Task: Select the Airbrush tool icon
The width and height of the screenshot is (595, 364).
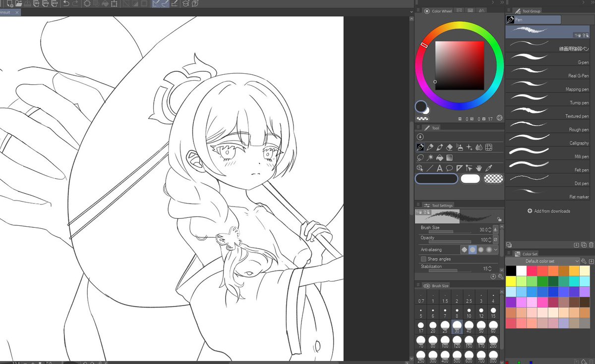Action: (x=459, y=147)
